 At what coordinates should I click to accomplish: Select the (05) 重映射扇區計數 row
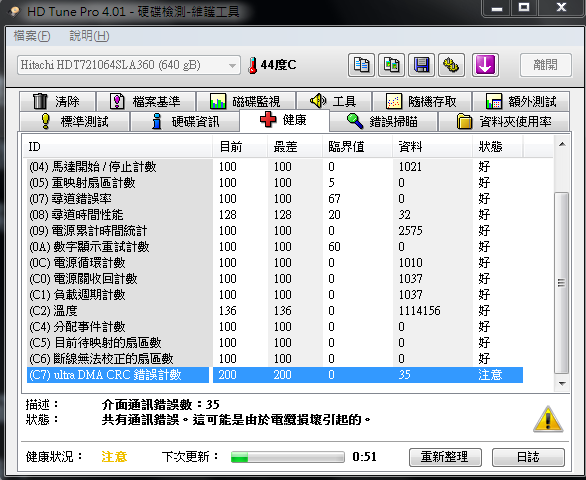tap(275, 183)
